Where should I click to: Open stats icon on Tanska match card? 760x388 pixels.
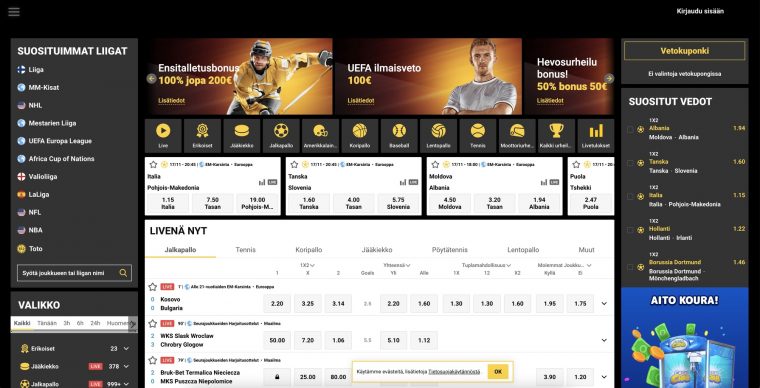pos(403,182)
